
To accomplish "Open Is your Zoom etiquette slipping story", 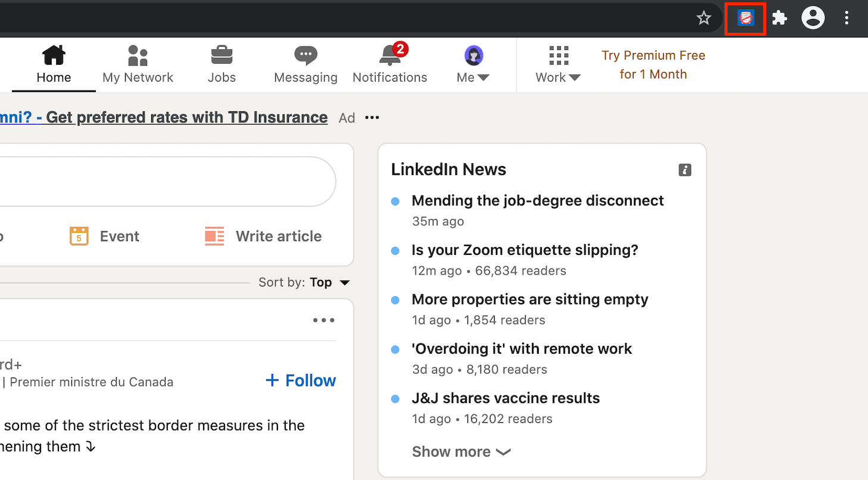I will click(525, 250).
